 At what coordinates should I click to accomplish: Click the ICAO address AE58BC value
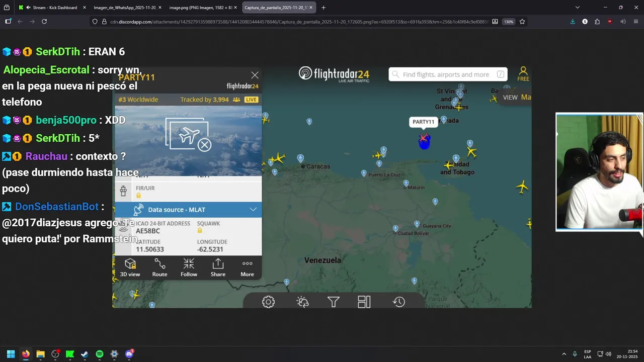[x=148, y=231]
